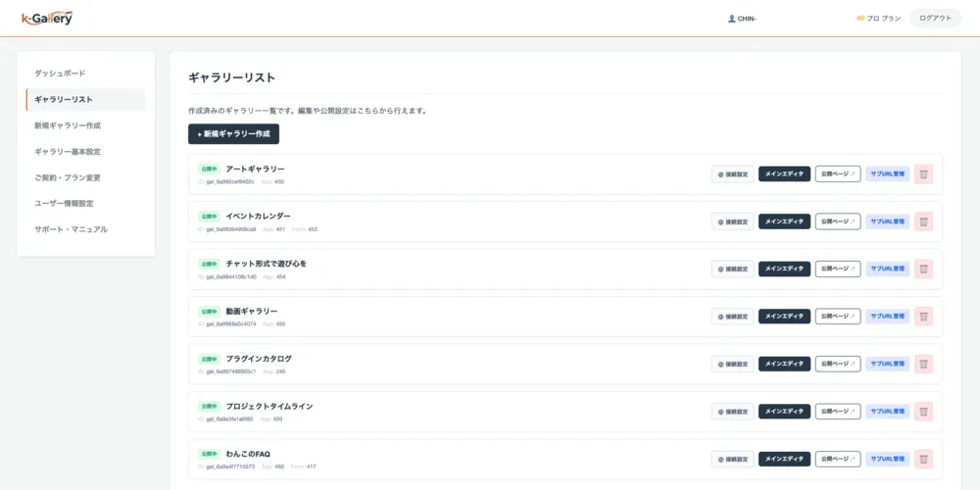
Task: Open 公開ページ for チャット形式で遊び心を
Action: tap(838, 269)
